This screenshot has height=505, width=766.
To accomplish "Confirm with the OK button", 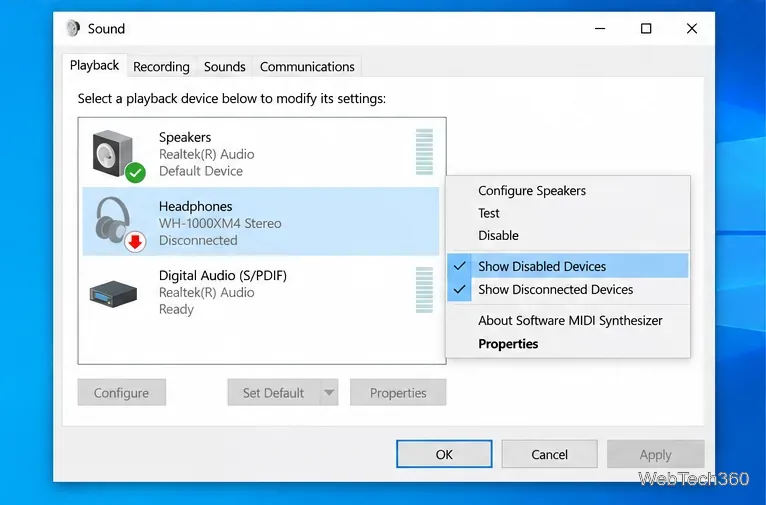I will click(x=444, y=454).
